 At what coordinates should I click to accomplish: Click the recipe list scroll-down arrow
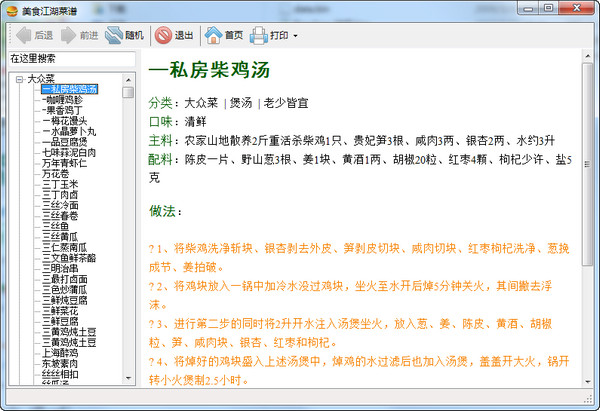[129, 378]
